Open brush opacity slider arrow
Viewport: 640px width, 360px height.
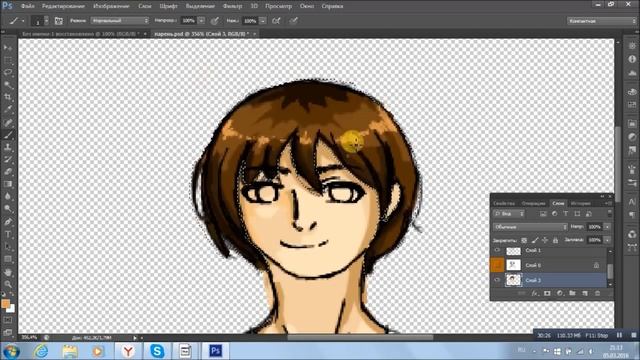coord(201,21)
